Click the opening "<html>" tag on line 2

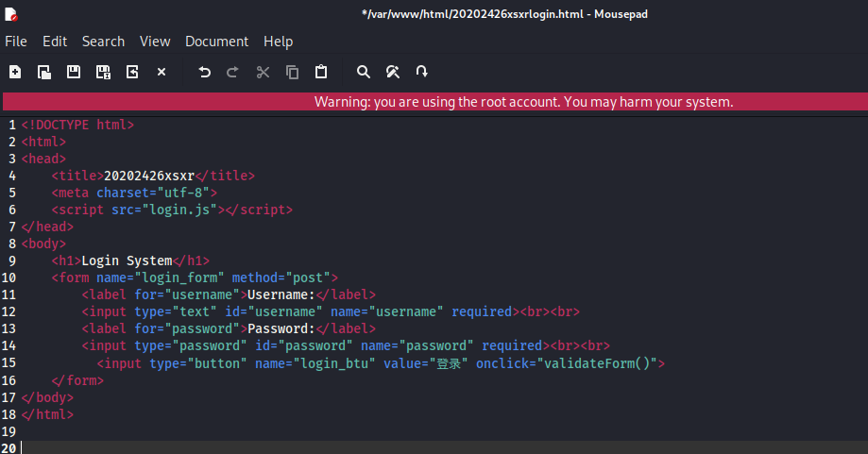[x=43, y=143]
